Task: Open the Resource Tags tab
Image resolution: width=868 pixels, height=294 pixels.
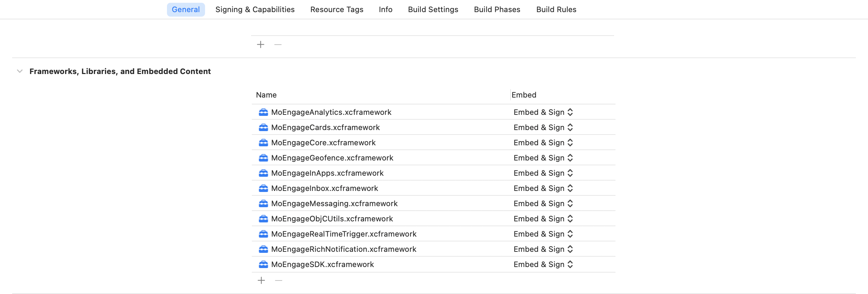Action: click(x=337, y=9)
